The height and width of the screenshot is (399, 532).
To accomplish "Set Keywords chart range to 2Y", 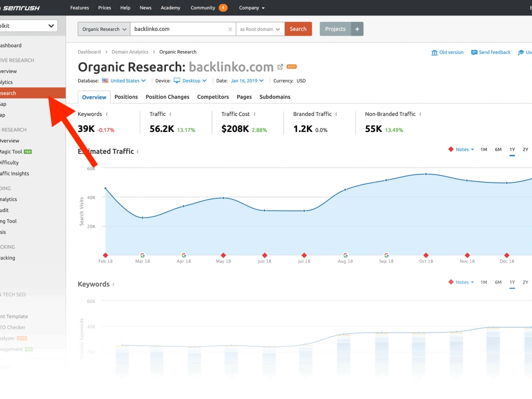I will [x=526, y=282].
